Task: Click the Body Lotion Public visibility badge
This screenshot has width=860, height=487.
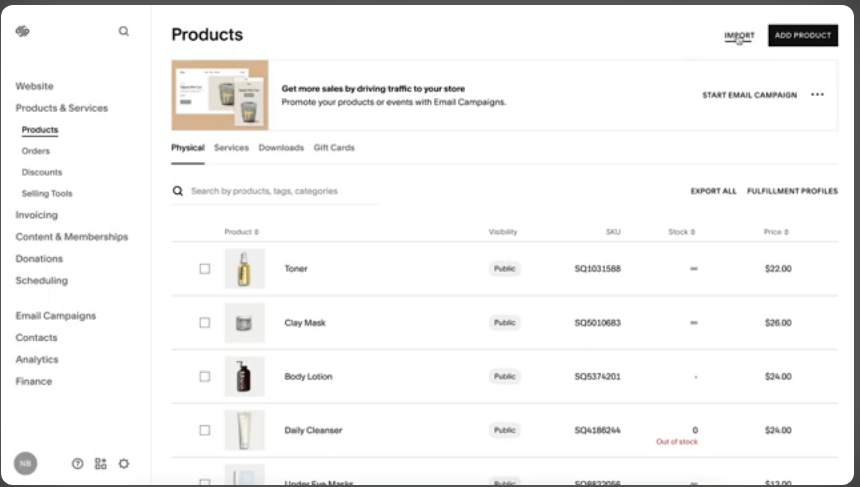Action: click(505, 376)
